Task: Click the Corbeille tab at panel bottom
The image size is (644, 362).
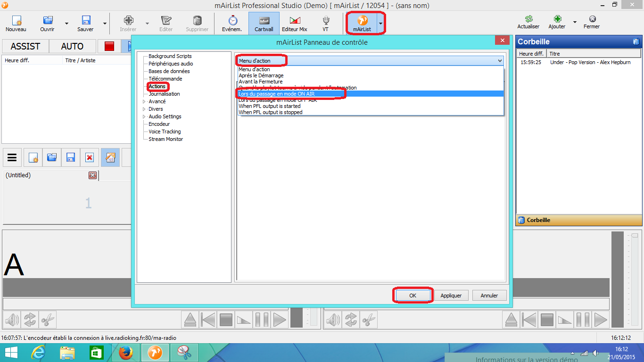Action: [579, 220]
